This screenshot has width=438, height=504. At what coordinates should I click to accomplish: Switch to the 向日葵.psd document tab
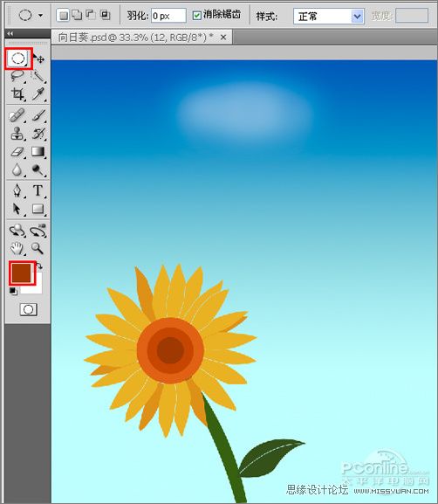point(135,38)
